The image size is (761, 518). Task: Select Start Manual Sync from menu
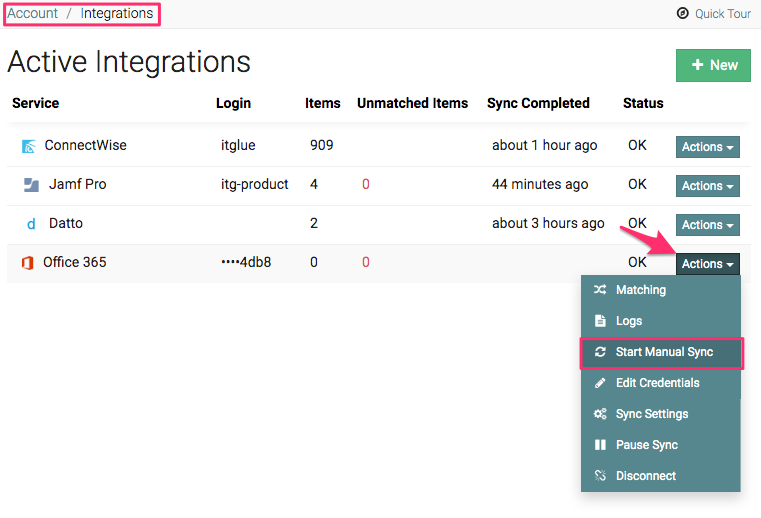(x=664, y=352)
